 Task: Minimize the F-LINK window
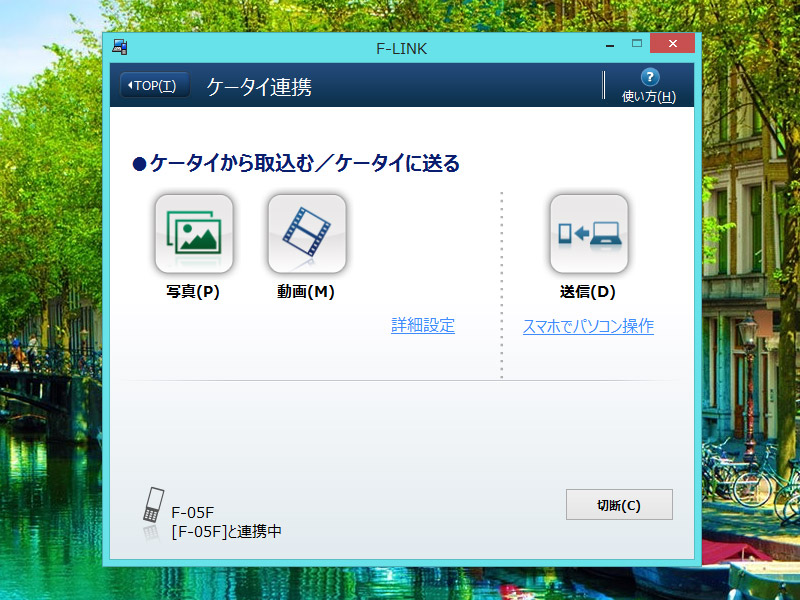(610, 44)
